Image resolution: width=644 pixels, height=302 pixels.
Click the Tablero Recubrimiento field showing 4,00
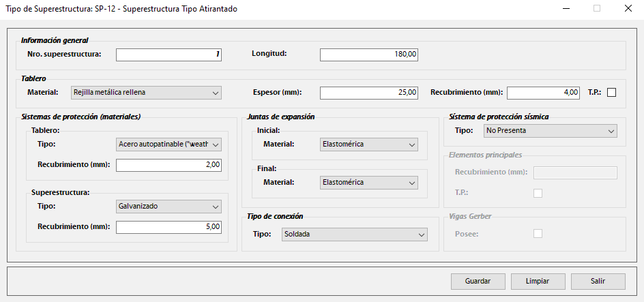tap(543, 93)
